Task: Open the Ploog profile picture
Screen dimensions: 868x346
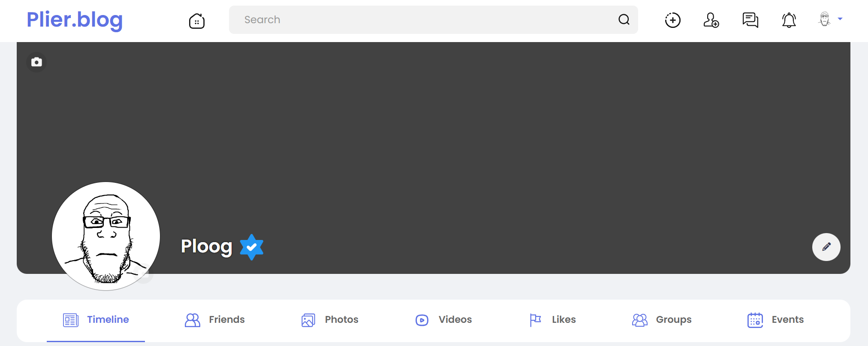Action: (106, 236)
